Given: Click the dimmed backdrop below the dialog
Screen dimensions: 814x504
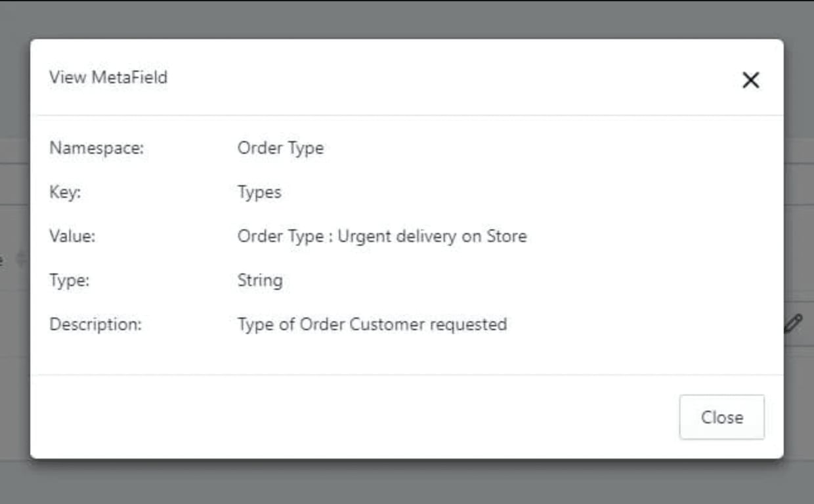Looking at the screenshot, I should pos(407,482).
